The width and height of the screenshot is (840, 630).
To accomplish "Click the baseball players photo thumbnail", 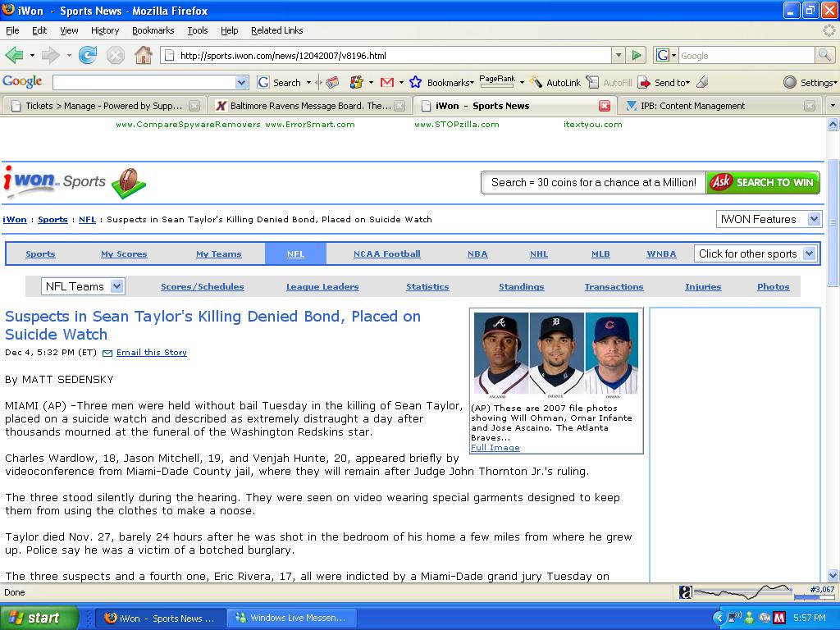I will click(556, 355).
